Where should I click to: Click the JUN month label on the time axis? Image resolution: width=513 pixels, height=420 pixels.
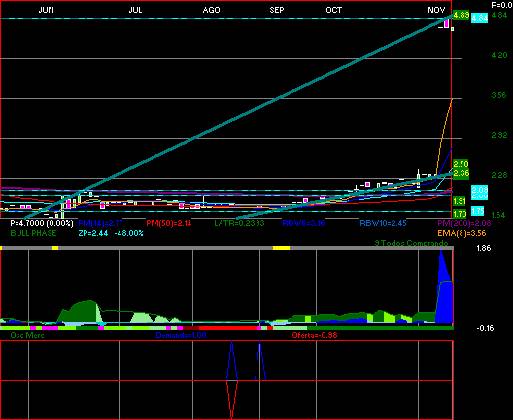(46, 10)
